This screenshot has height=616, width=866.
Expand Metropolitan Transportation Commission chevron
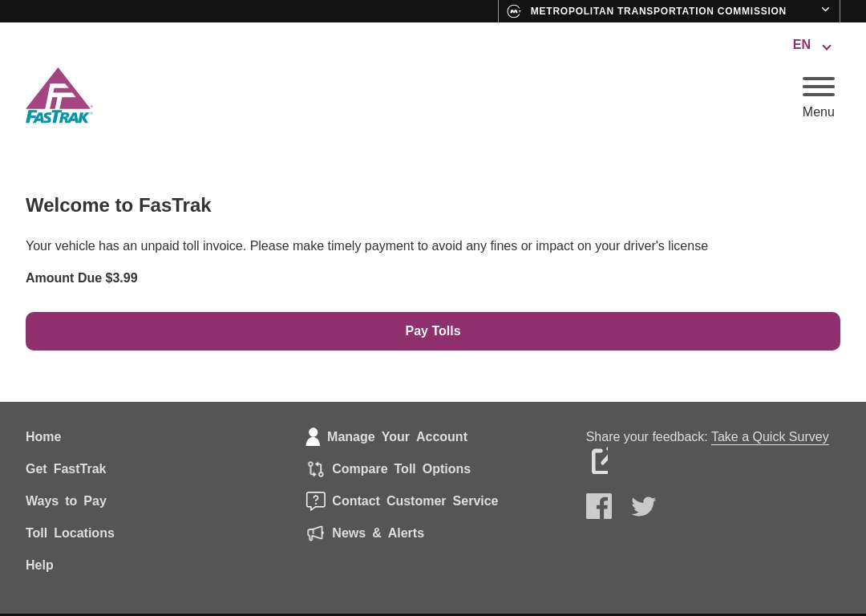(825, 10)
